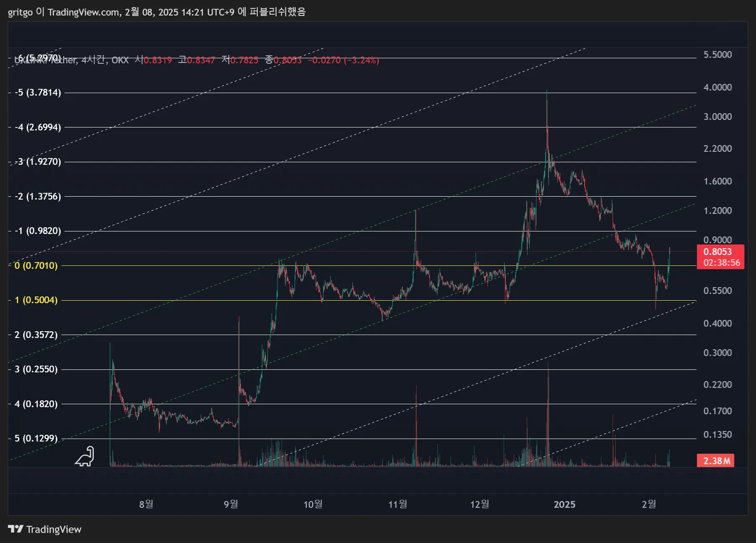Click the 1.6000 price axis label
The height and width of the screenshot is (543, 756).
click(717, 181)
